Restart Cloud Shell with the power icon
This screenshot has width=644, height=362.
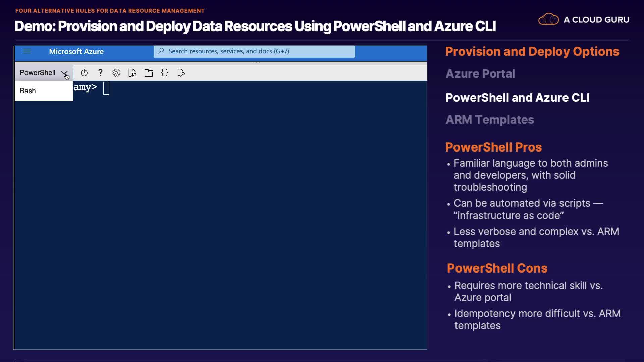click(x=84, y=73)
